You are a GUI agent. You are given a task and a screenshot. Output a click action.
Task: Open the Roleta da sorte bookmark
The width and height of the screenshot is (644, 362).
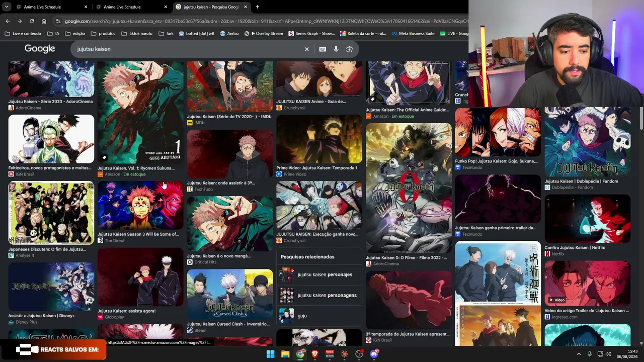[363, 34]
